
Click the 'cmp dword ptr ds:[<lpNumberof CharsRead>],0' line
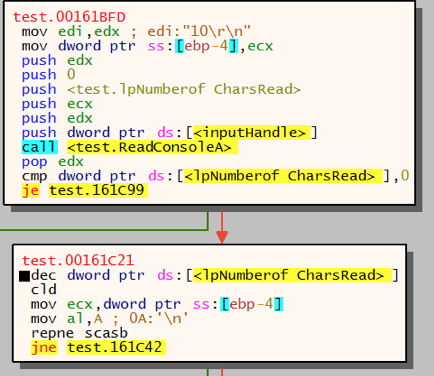point(216,176)
